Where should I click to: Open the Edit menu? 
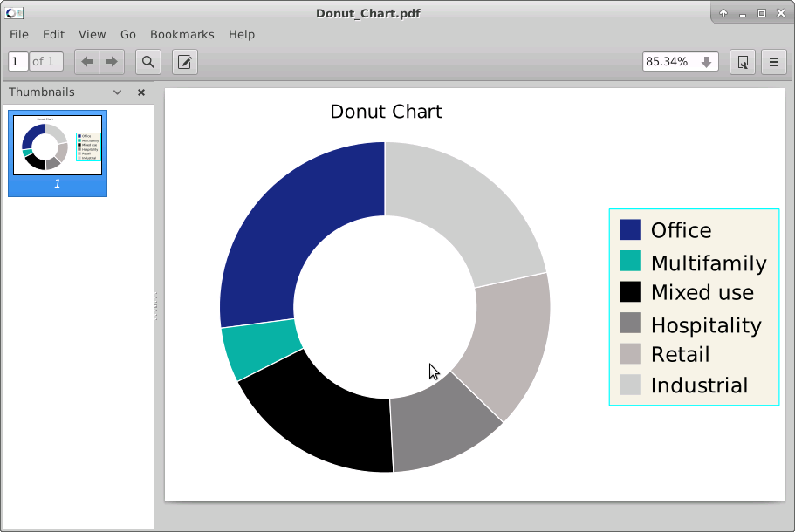53,34
